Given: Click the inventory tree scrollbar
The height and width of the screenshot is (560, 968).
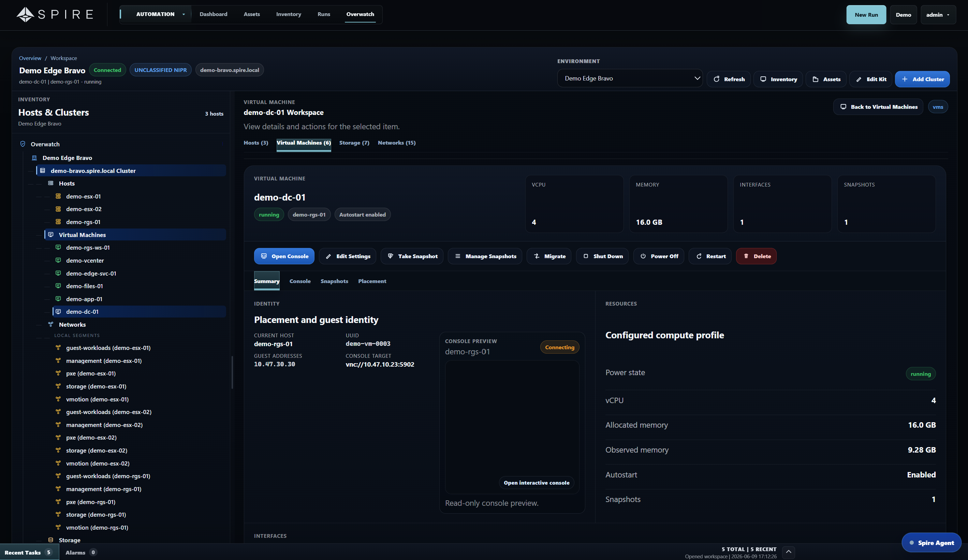Looking at the screenshot, I should click(232, 372).
